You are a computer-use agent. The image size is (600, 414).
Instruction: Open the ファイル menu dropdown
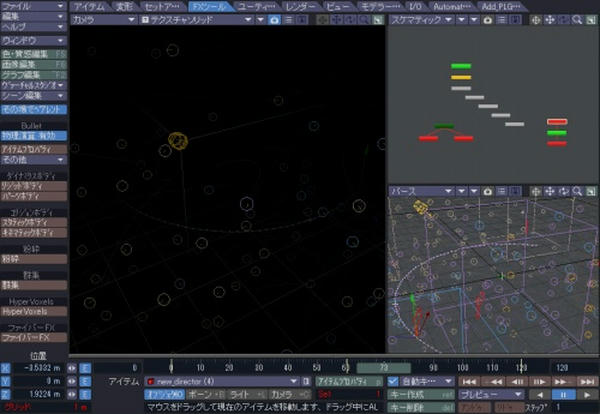tap(33, 6)
